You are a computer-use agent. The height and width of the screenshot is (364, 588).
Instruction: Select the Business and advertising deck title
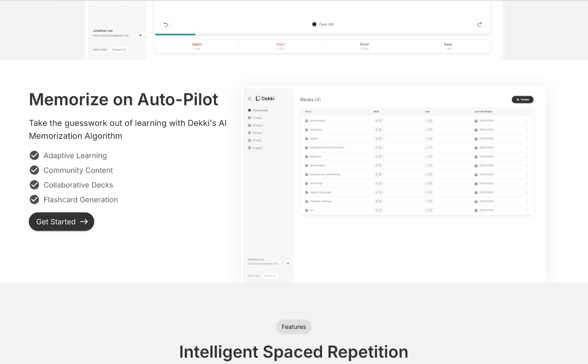coord(325,174)
